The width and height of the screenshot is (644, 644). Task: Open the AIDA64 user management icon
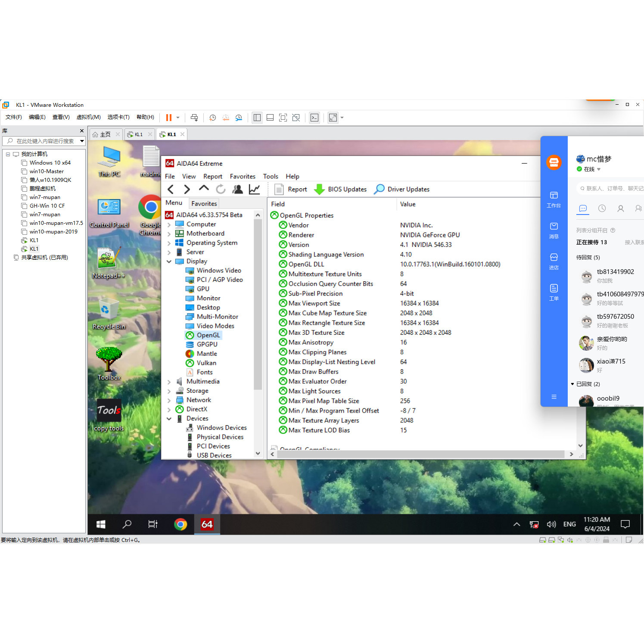pos(237,189)
